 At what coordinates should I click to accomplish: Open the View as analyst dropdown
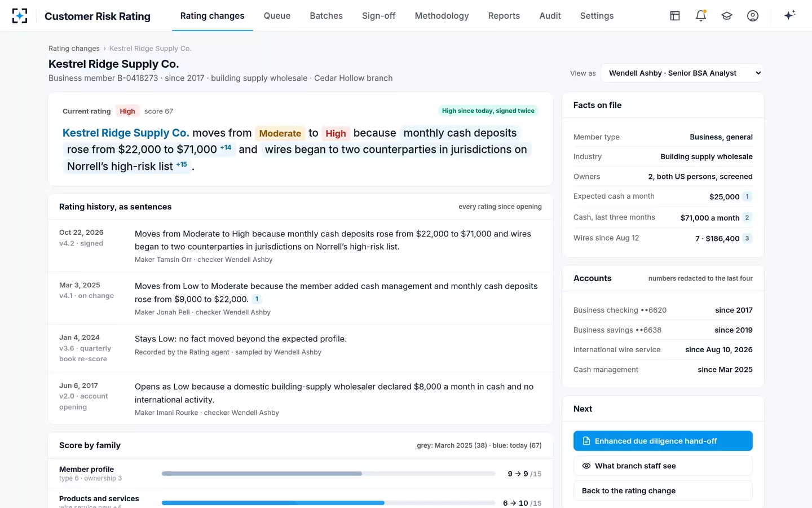(682, 73)
